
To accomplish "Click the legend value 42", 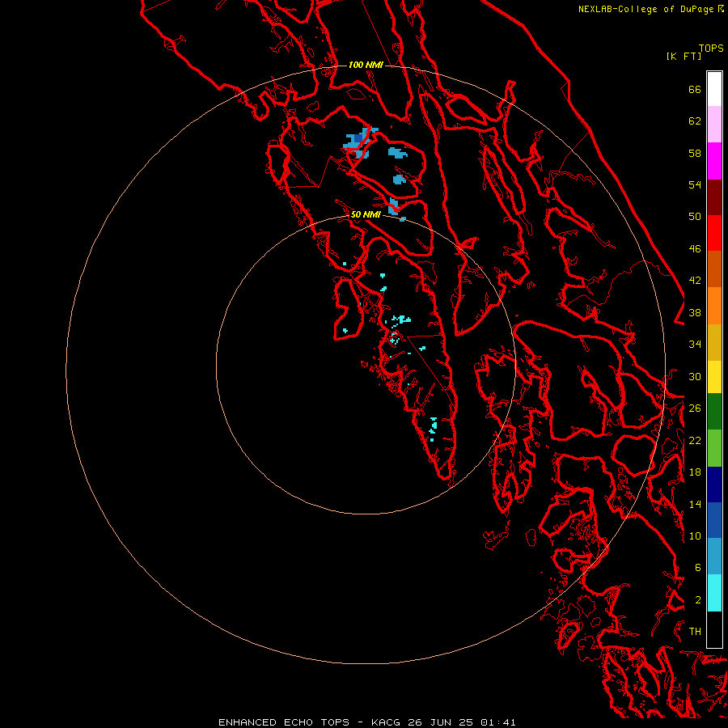I will tap(695, 281).
